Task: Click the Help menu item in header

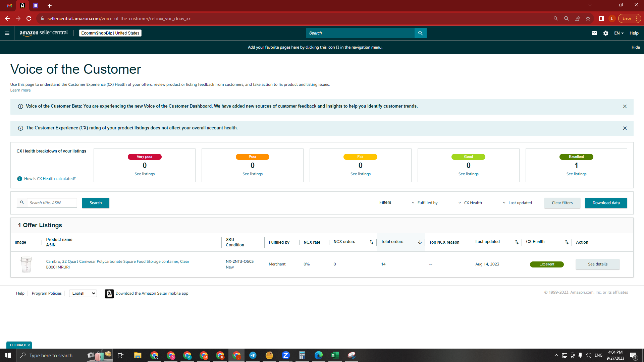Action: [x=634, y=33]
